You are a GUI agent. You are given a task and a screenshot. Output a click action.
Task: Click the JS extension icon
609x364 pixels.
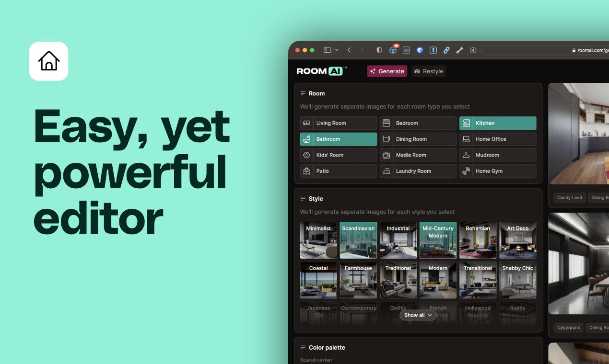click(406, 50)
